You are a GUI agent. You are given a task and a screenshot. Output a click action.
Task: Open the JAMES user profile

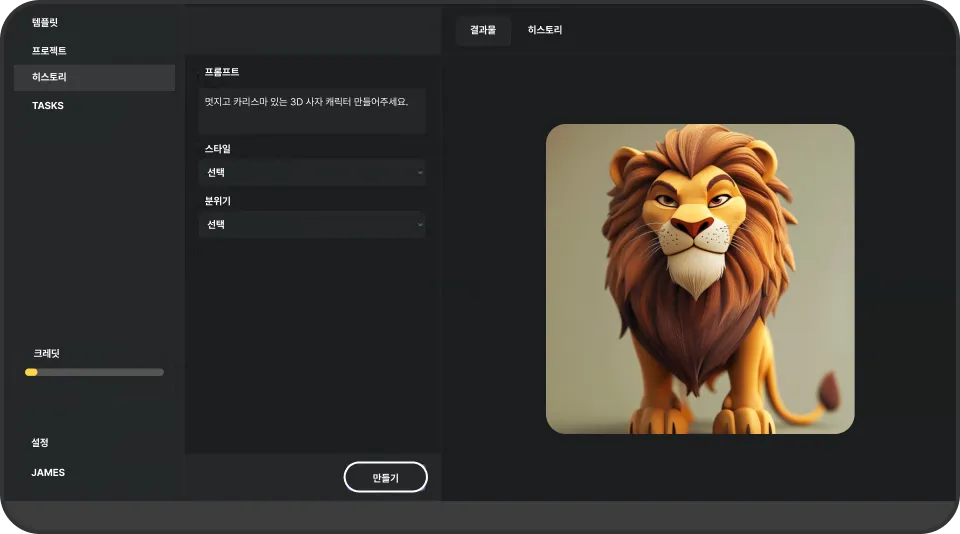pos(48,472)
